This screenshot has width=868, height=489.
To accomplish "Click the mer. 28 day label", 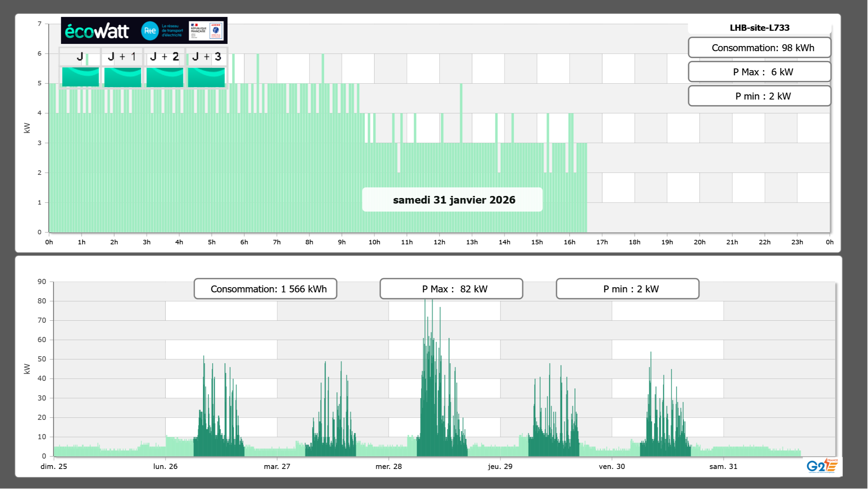I will pyautogui.click(x=389, y=467).
